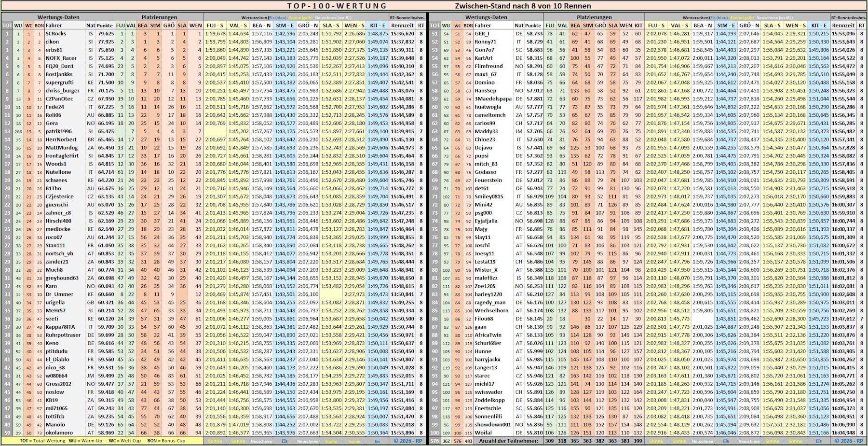This screenshot has width=868, height=446.
Task: Click the race time 13:47,612
Action: point(843,319)
